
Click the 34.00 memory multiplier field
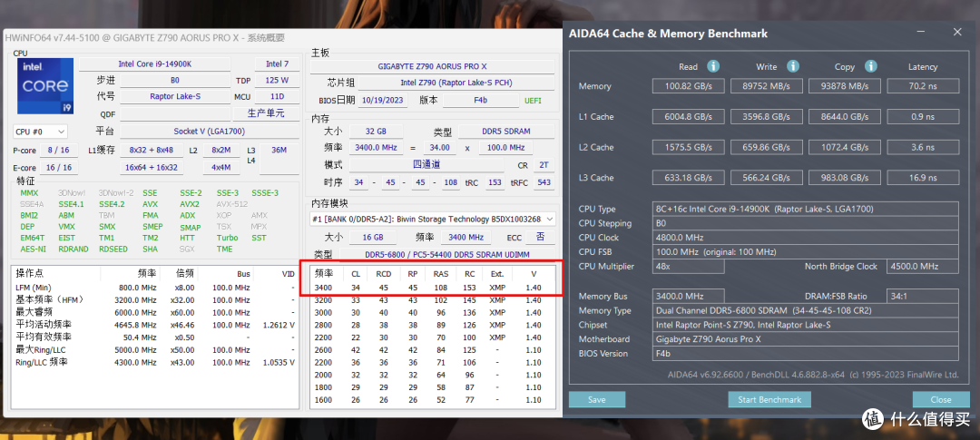pyautogui.click(x=440, y=148)
